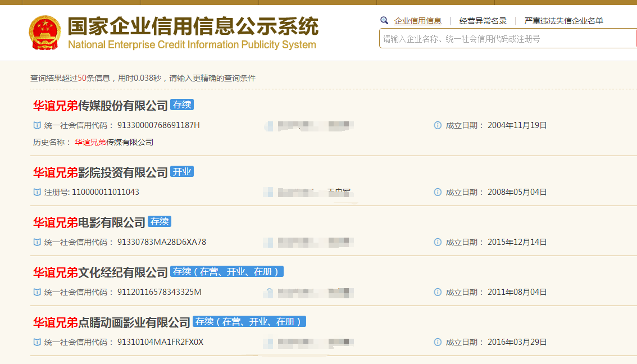Click establishment date 2016年03月29日
Viewport: 637px width, 364px height.
[x=517, y=342]
